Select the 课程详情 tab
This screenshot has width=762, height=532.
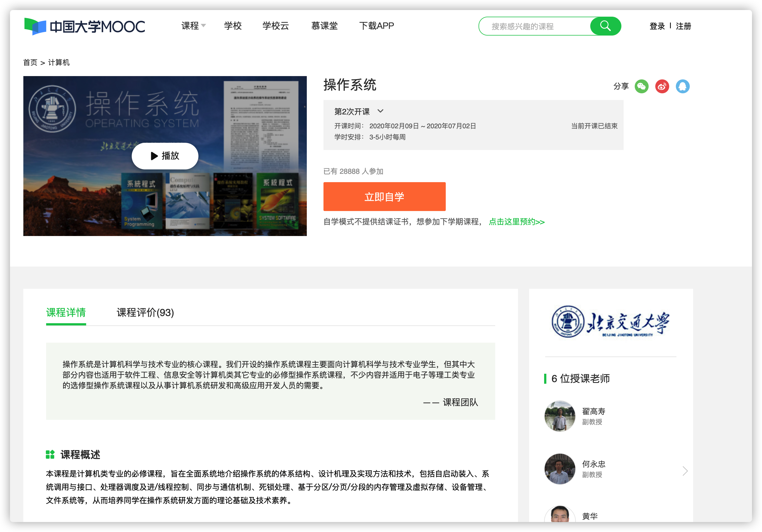pos(66,312)
